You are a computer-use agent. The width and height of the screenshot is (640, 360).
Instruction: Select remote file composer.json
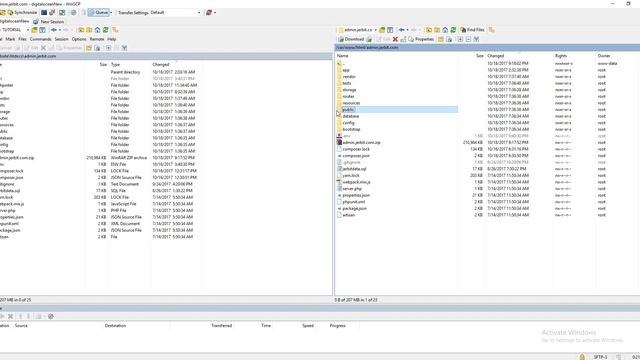point(356,156)
